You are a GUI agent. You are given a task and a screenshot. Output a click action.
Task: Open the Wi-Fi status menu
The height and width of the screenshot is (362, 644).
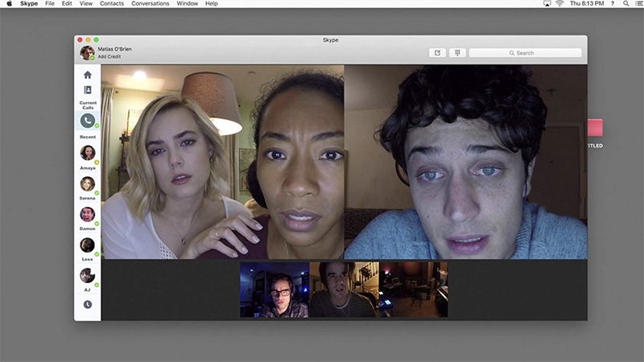point(559,3)
